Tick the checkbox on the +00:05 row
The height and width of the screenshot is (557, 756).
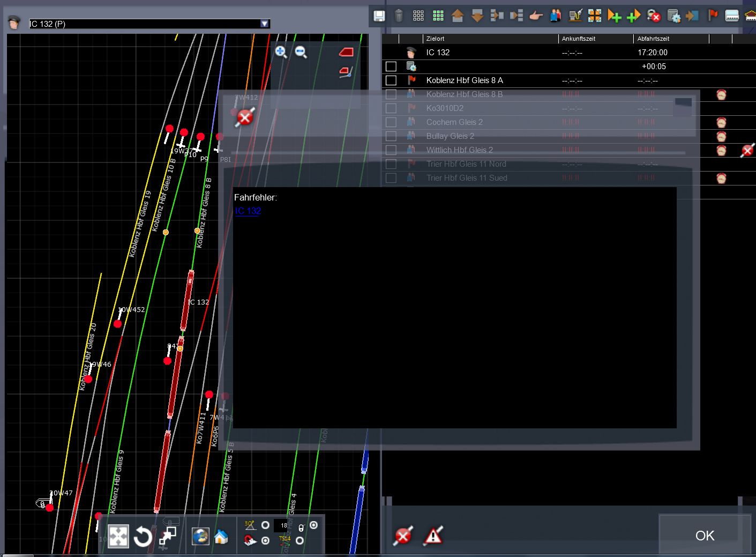(x=391, y=66)
